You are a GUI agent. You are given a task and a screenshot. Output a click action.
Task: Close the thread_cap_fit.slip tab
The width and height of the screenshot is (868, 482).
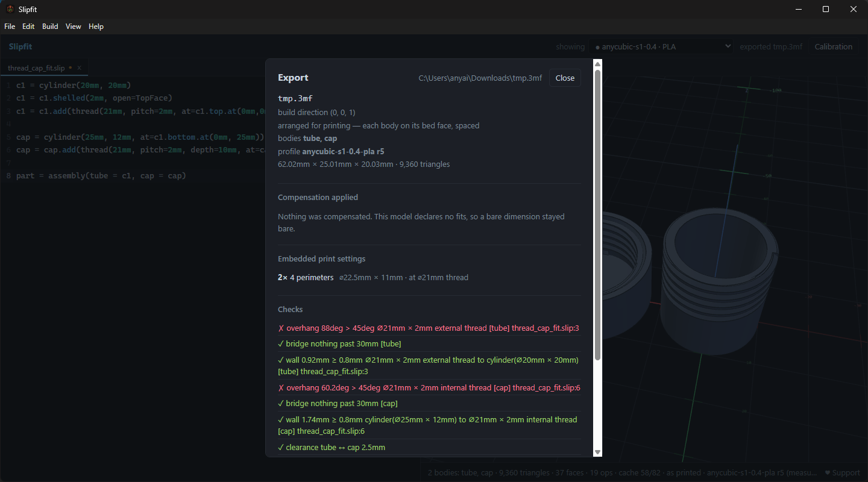tap(79, 68)
